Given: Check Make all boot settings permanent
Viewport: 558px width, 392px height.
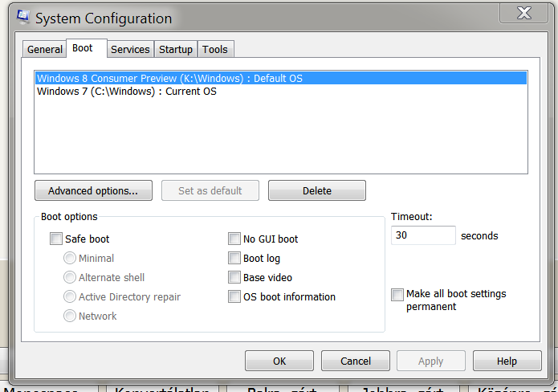Looking at the screenshot, I should [397, 295].
